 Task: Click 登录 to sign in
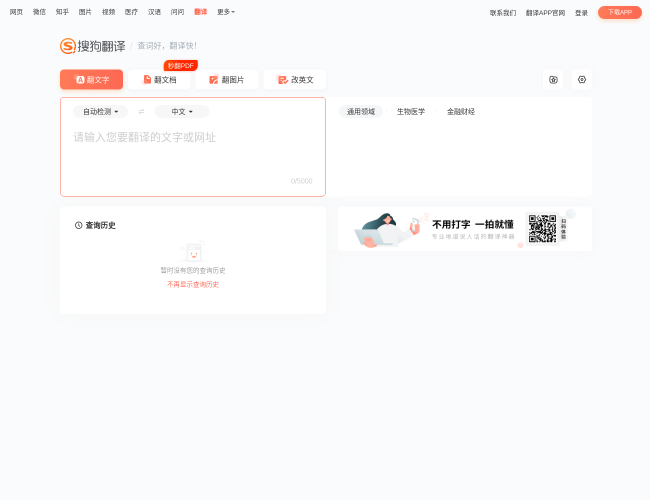(x=581, y=13)
